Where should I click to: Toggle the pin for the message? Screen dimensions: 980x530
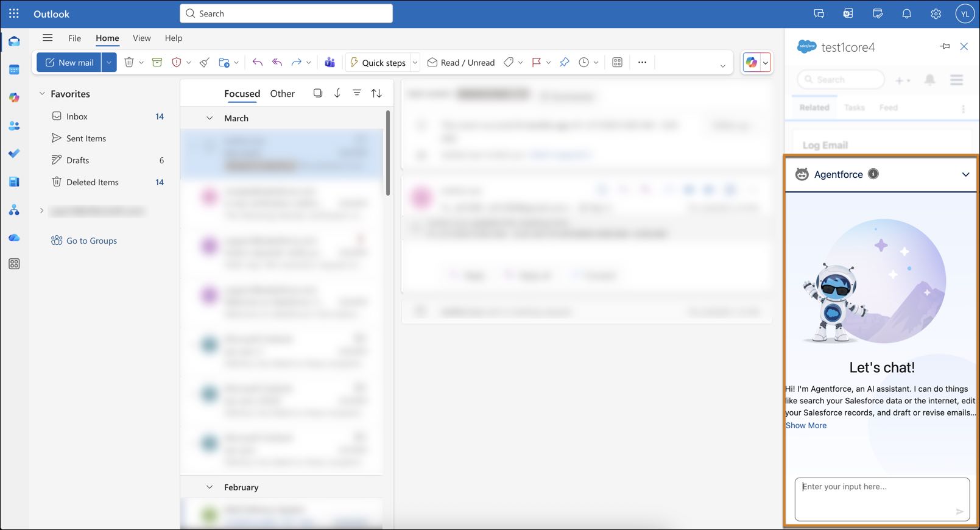[565, 62]
